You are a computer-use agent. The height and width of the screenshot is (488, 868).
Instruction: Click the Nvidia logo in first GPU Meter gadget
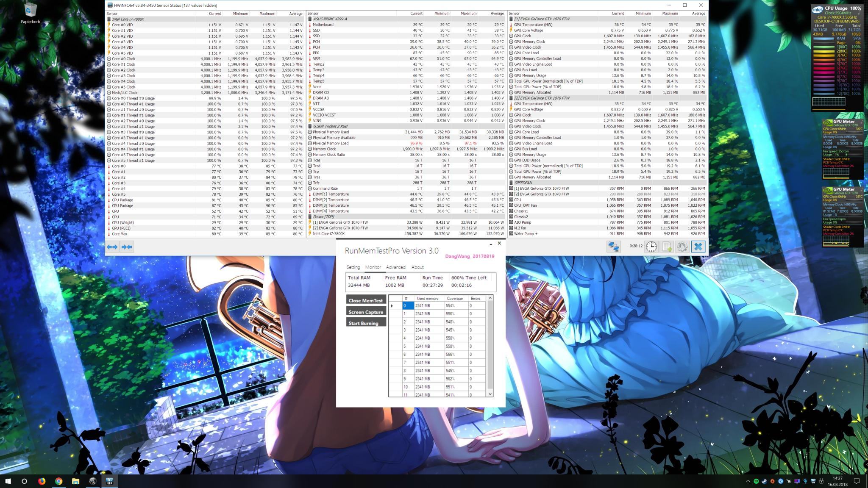(827, 122)
